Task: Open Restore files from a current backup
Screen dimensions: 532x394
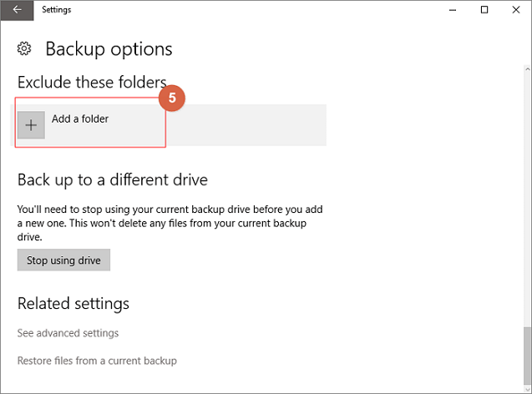Action: [x=97, y=361]
